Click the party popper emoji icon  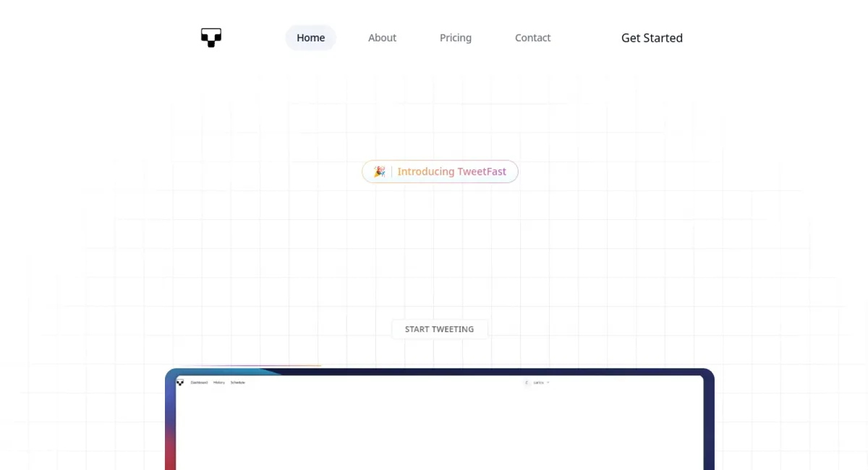[379, 171]
